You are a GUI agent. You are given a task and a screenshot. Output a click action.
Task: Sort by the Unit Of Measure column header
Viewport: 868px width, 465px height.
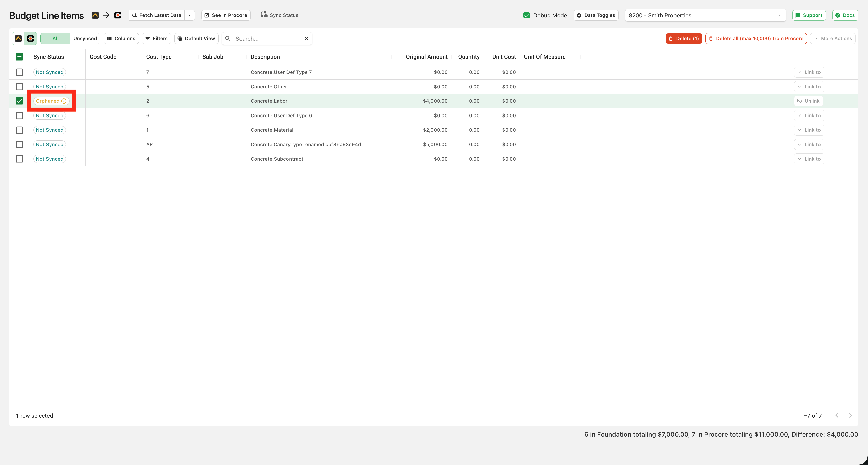point(545,57)
